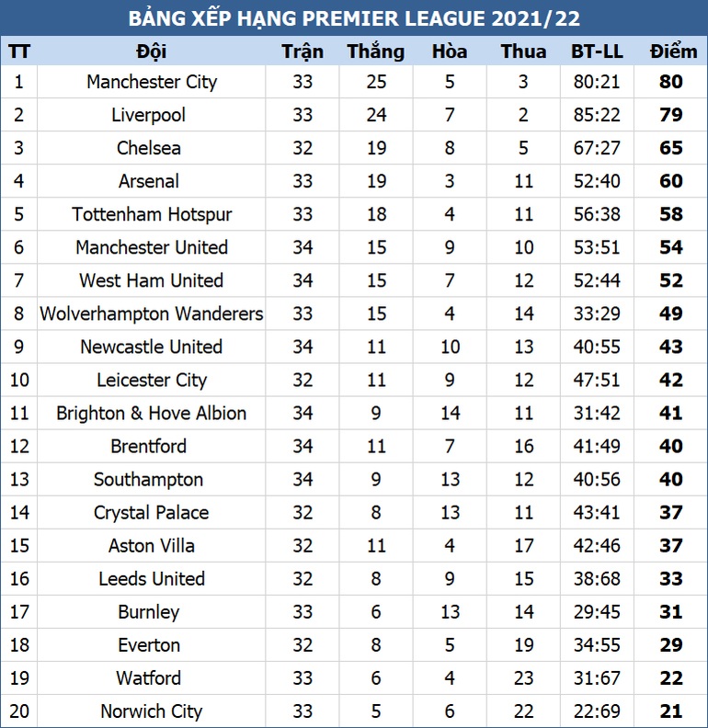The image size is (708, 728).
Task: Select Everton's points value 29
Action: click(671, 645)
